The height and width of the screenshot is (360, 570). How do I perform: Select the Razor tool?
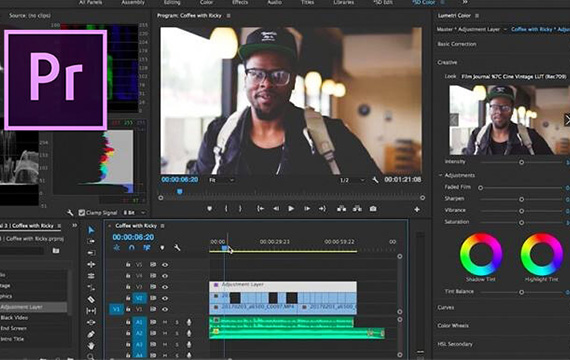point(91,299)
